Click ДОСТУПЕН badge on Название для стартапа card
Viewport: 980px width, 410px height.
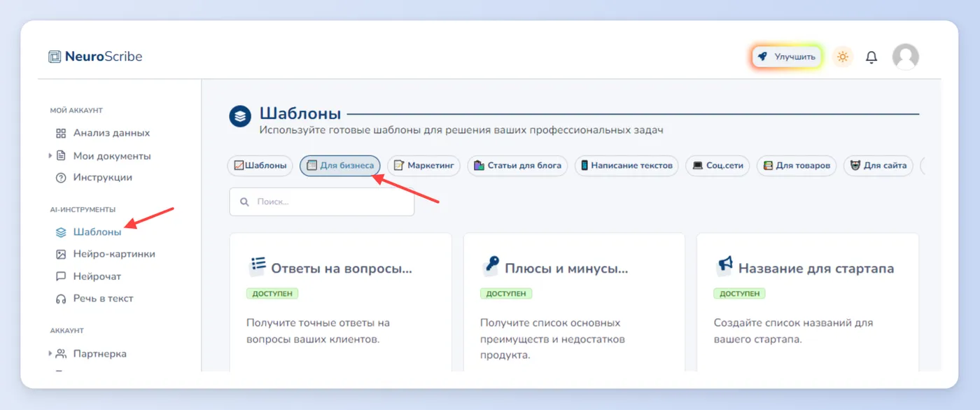(739, 294)
